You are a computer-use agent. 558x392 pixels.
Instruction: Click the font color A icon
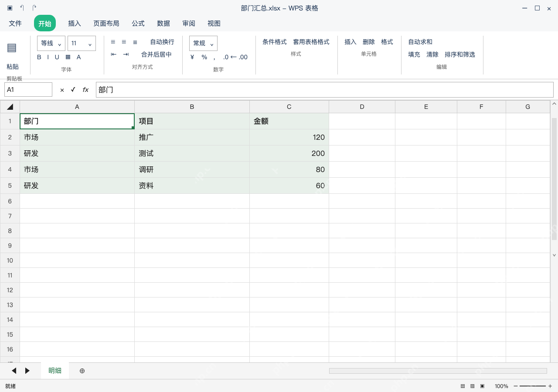point(79,57)
